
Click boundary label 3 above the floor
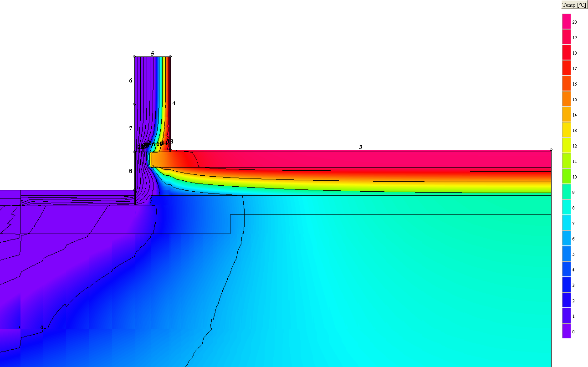[x=361, y=147]
